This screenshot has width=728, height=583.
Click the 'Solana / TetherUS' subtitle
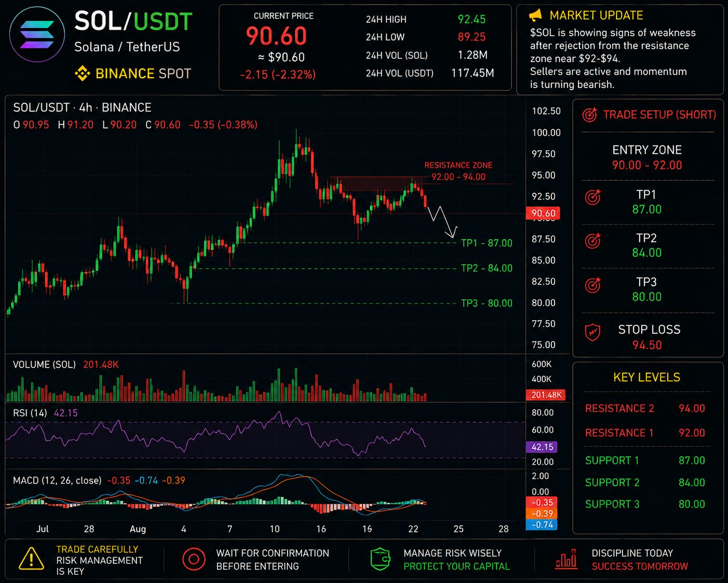[127, 47]
